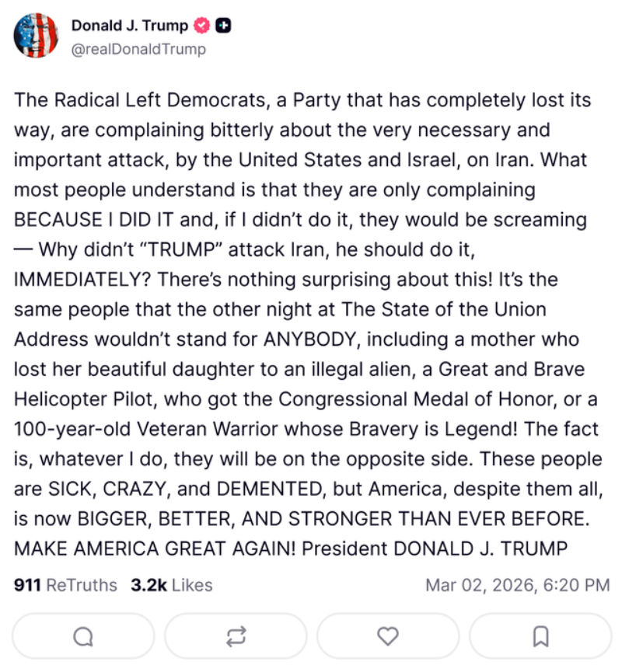Image resolution: width=622 pixels, height=672 pixels.
Task: Click the reply speech bubble icon
Action: pyautogui.click(x=83, y=636)
